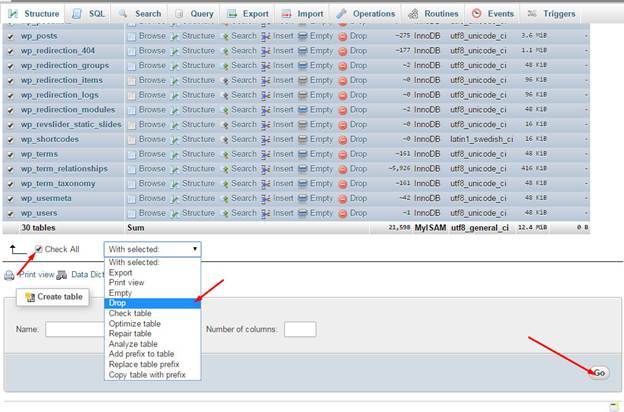Viewport: 624px width, 412px height.
Task: Click Search icon for wp_terms
Action: pos(225,154)
